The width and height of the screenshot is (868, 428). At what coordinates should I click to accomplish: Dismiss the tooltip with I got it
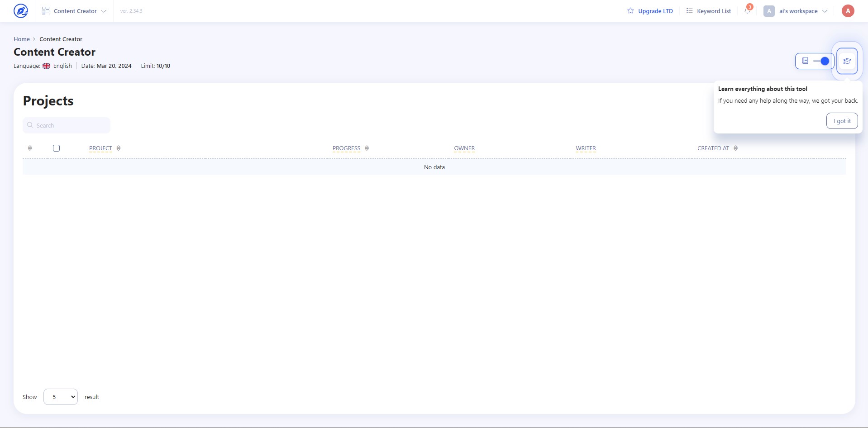842,121
